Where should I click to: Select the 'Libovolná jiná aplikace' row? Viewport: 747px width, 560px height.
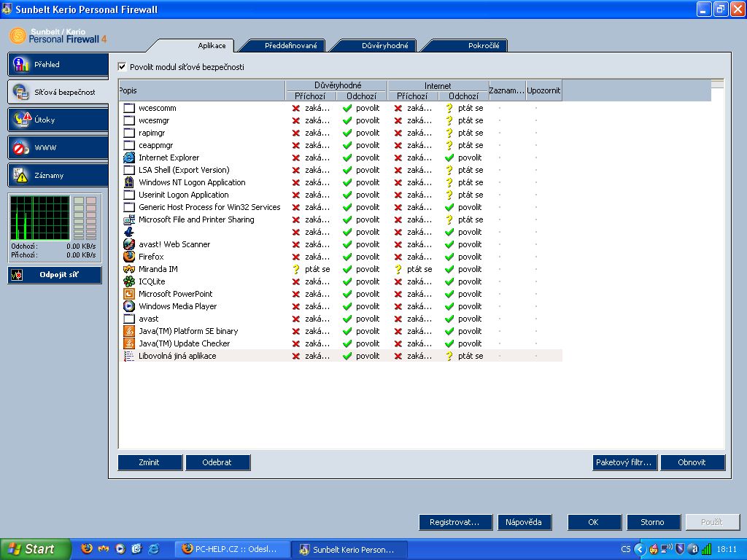[177, 356]
